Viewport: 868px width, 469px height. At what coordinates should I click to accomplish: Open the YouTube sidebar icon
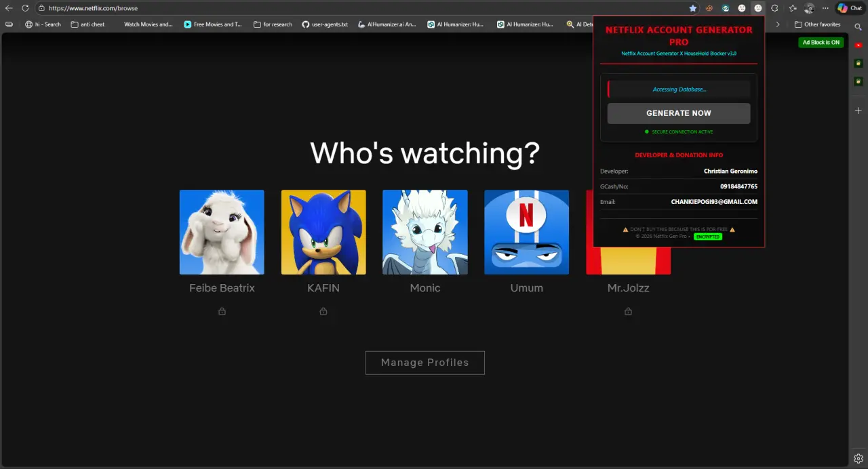(x=859, y=45)
